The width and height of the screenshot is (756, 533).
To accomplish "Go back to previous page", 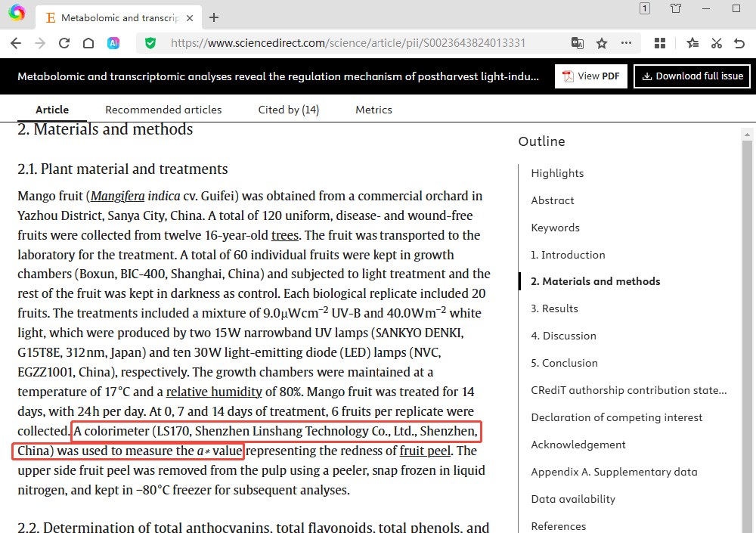I will tap(16, 43).
